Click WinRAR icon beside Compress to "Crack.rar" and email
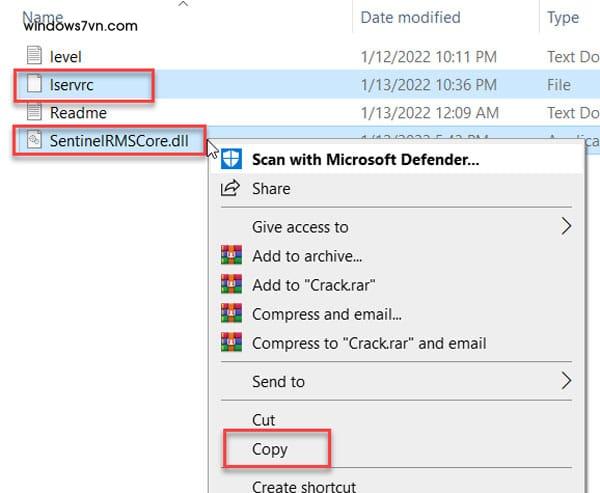 coord(231,343)
